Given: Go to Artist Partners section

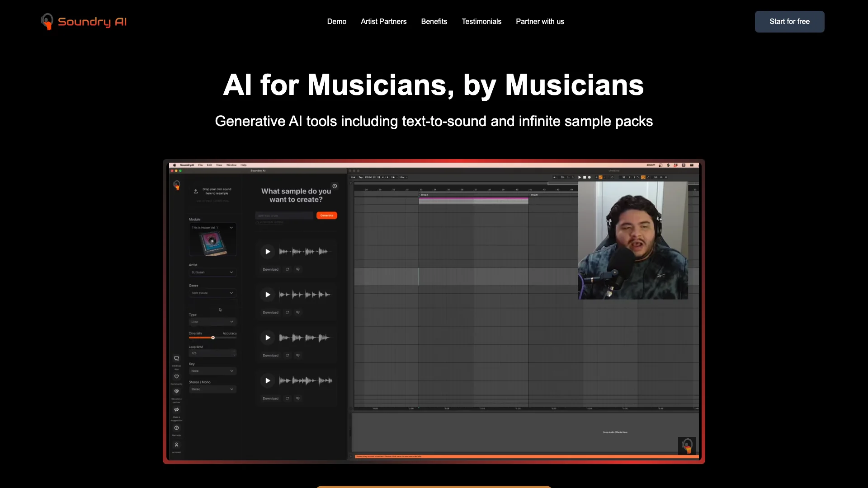Looking at the screenshot, I should pyautogui.click(x=384, y=22).
